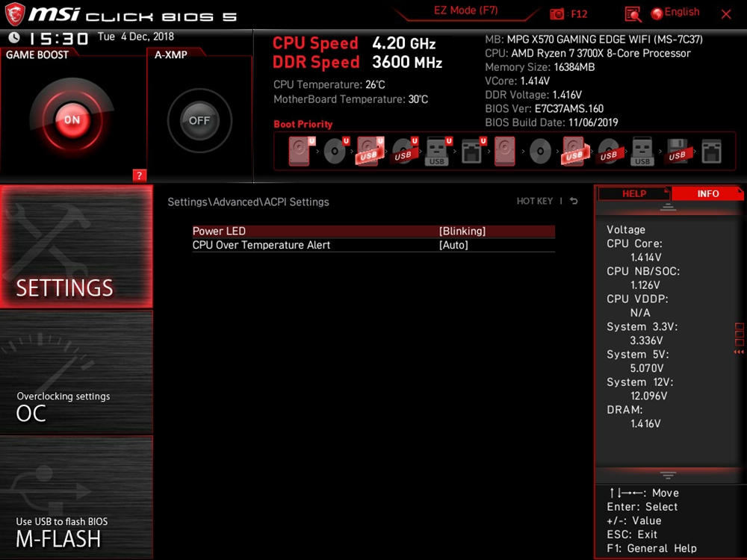Open the search magnifier icon
The image size is (747, 560).
(x=633, y=14)
